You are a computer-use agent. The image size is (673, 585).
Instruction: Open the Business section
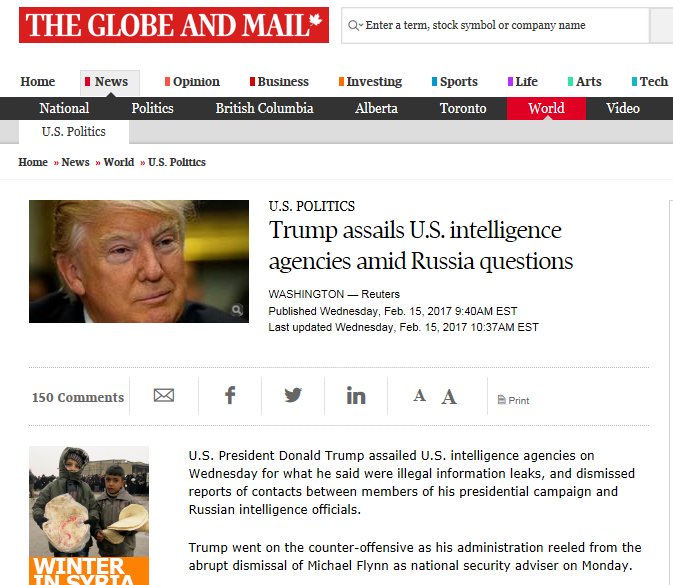[x=279, y=82]
